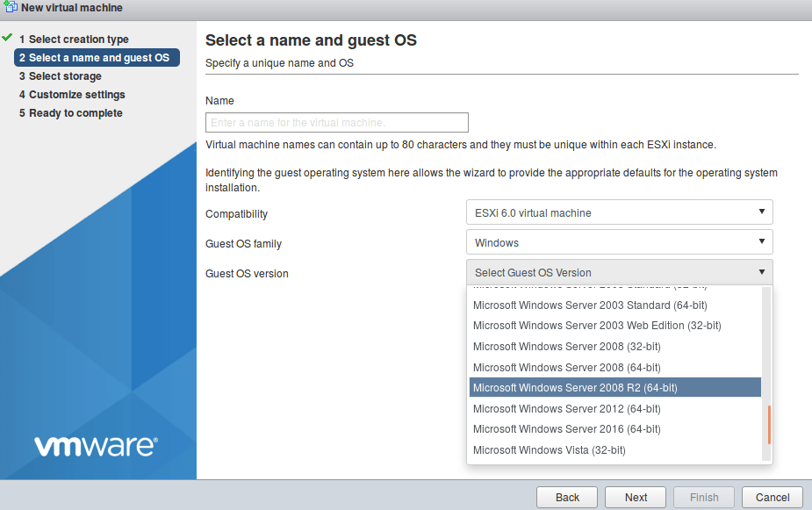Screen dimensions: 812x510
Task: Jump to step 4 Customize settings
Action: point(72,95)
